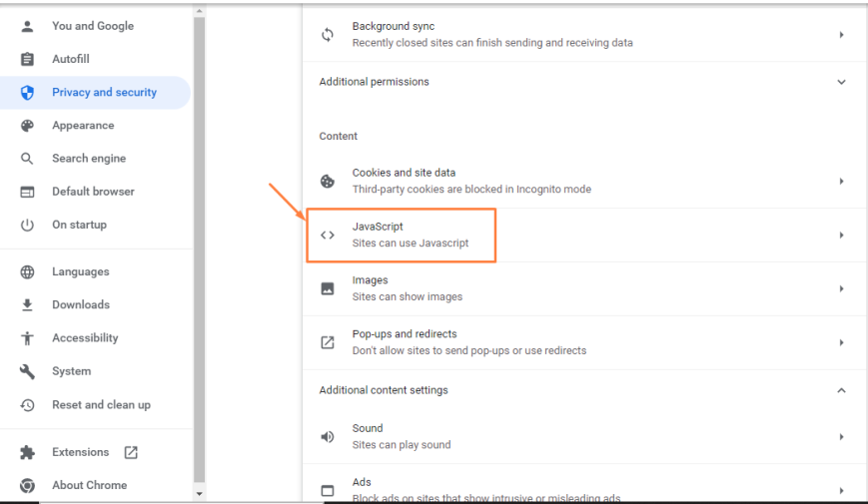Select Languages in the sidebar
This screenshot has height=504, width=868.
[x=80, y=272]
